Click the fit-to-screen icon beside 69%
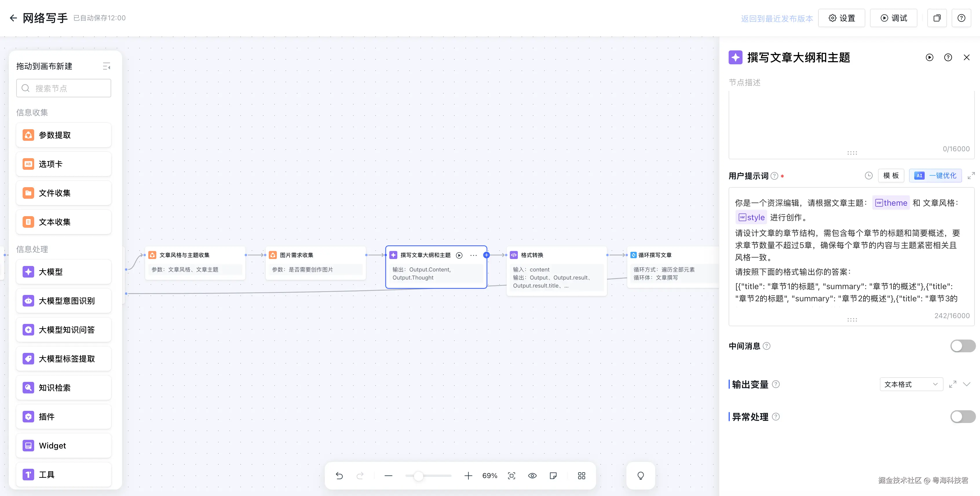The height and width of the screenshot is (496, 980). (511, 475)
